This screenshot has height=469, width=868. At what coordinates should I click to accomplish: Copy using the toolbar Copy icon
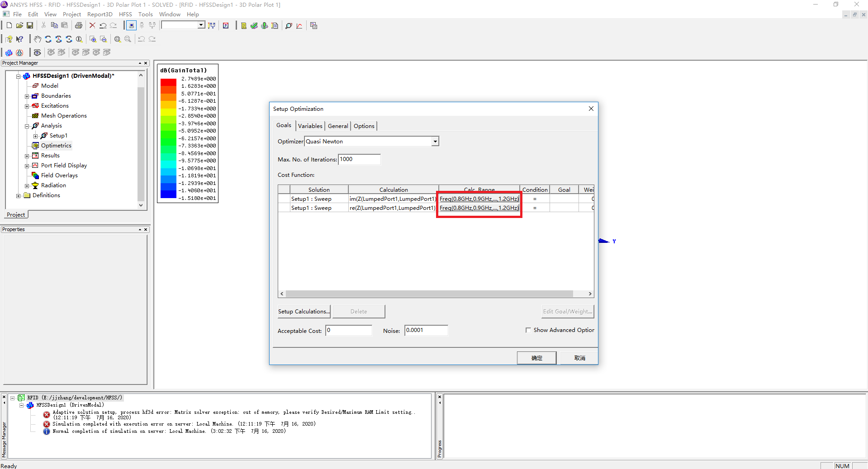click(54, 26)
